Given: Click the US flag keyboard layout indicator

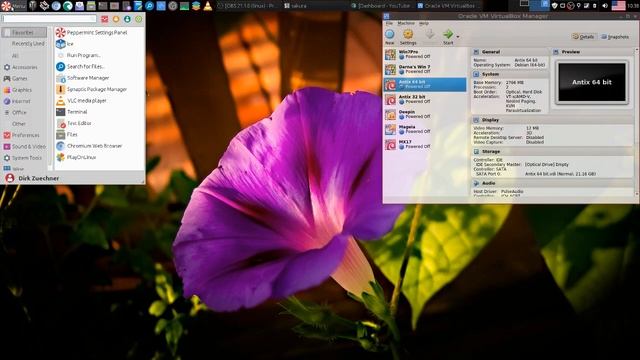Looking at the screenshot, I should click(618, 6).
